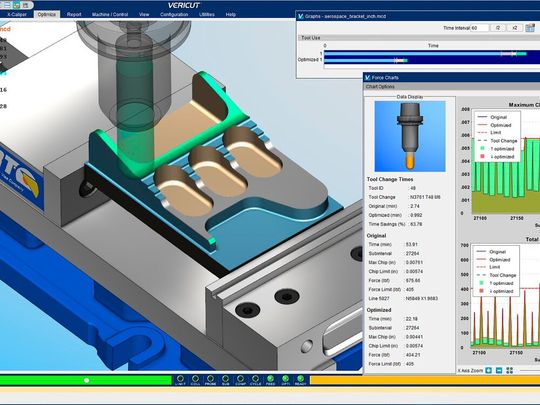Click the SUB status indicator light
540x405 pixels.
tap(225, 379)
